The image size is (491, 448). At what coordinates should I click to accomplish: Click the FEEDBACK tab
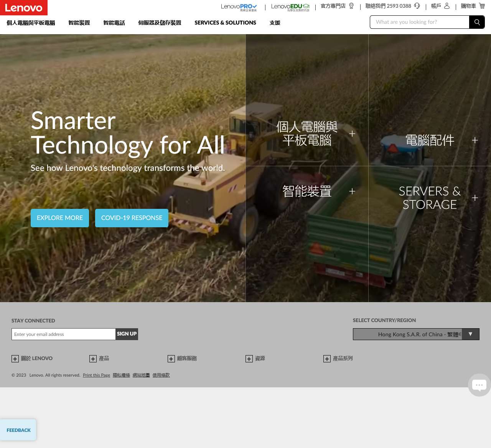[x=18, y=430]
